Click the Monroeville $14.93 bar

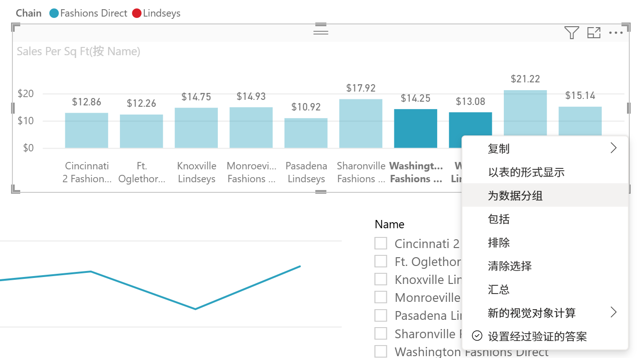click(251, 127)
